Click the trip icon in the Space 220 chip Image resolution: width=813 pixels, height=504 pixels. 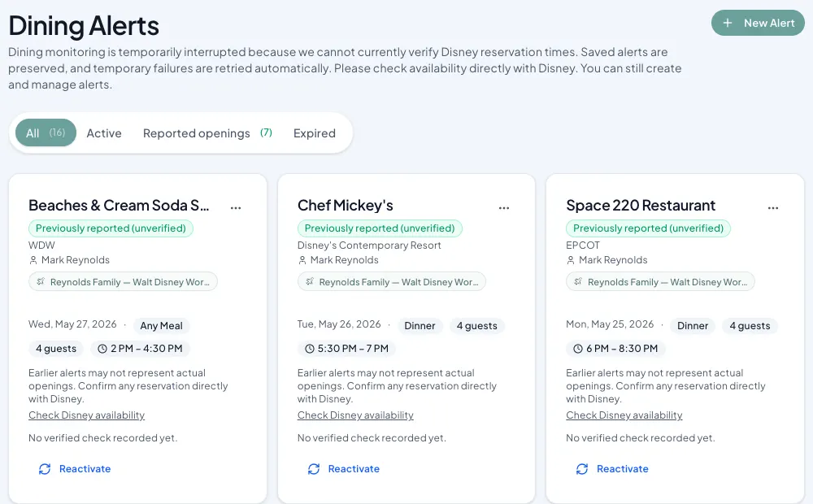coord(578,281)
